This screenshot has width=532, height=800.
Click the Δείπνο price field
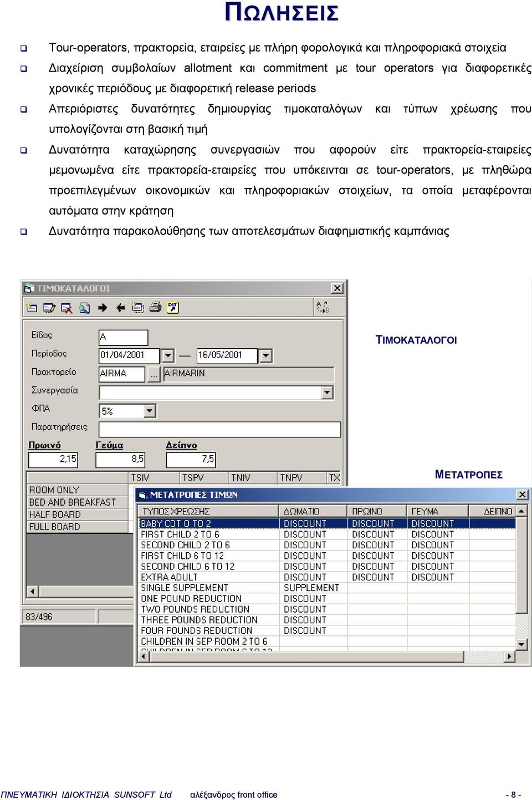click(x=191, y=459)
